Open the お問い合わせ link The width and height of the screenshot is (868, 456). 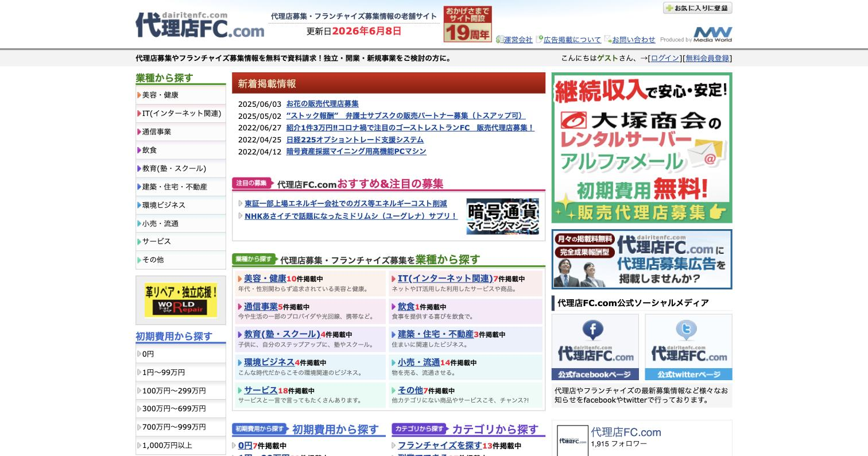(633, 40)
